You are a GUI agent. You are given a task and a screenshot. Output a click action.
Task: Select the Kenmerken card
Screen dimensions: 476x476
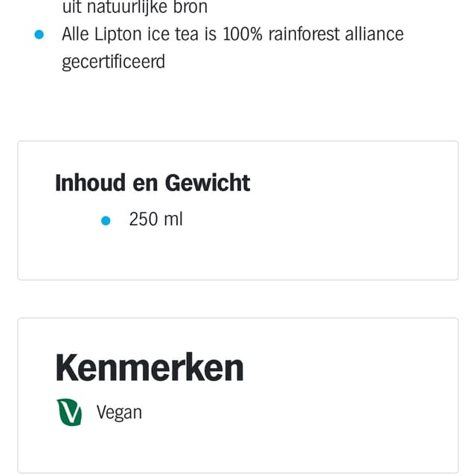238,395
